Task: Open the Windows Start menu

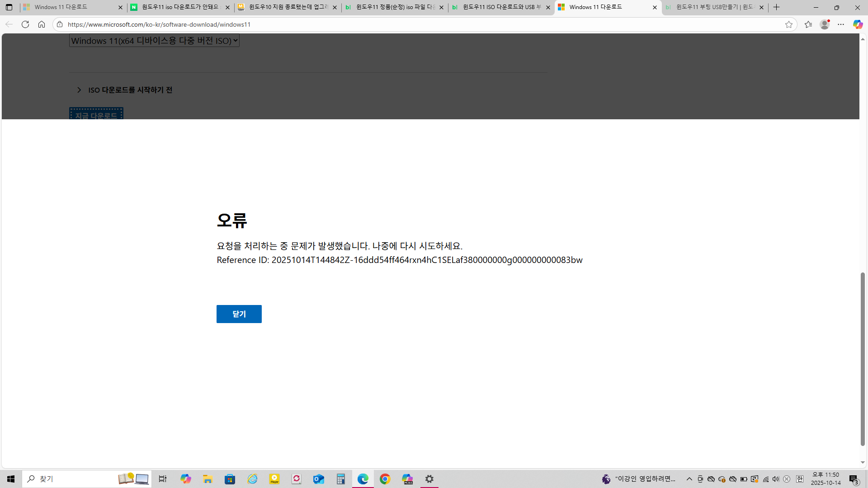Action: (11, 479)
